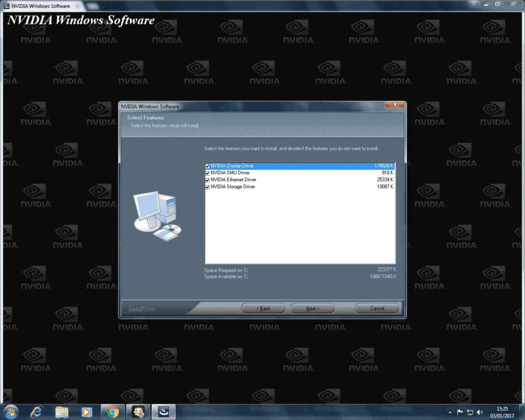Select the "NVIDIA Ethernet Driver" row text

tap(233, 180)
